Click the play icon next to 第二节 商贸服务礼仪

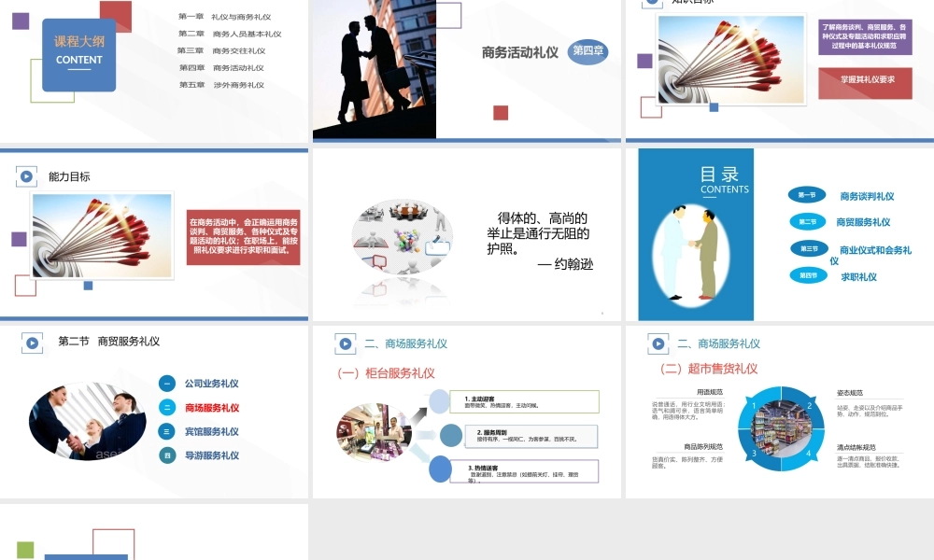point(32,342)
